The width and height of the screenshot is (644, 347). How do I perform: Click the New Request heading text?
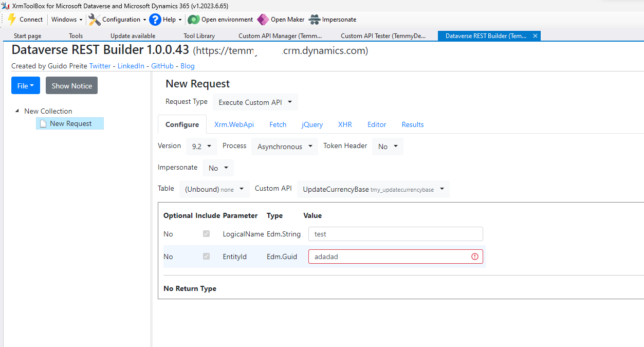point(198,84)
